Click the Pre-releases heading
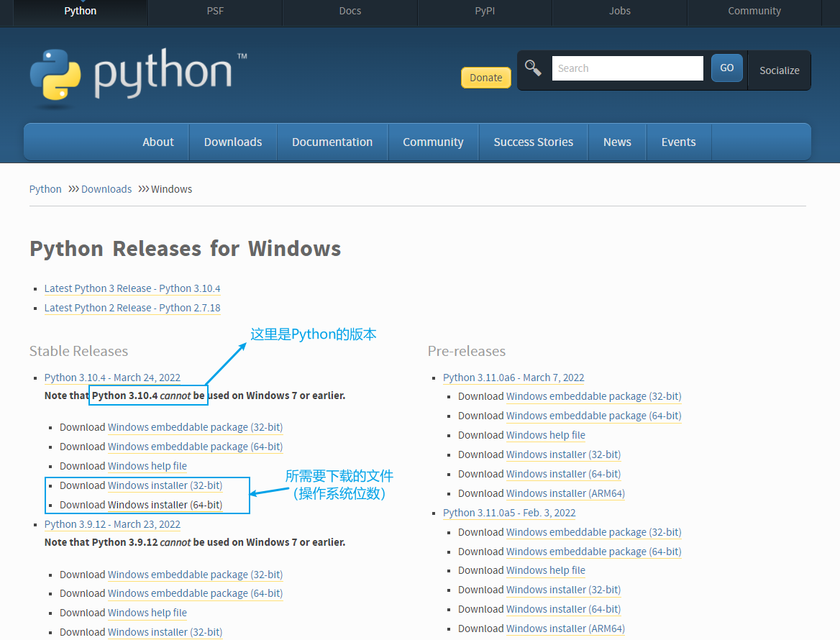 (x=467, y=352)
